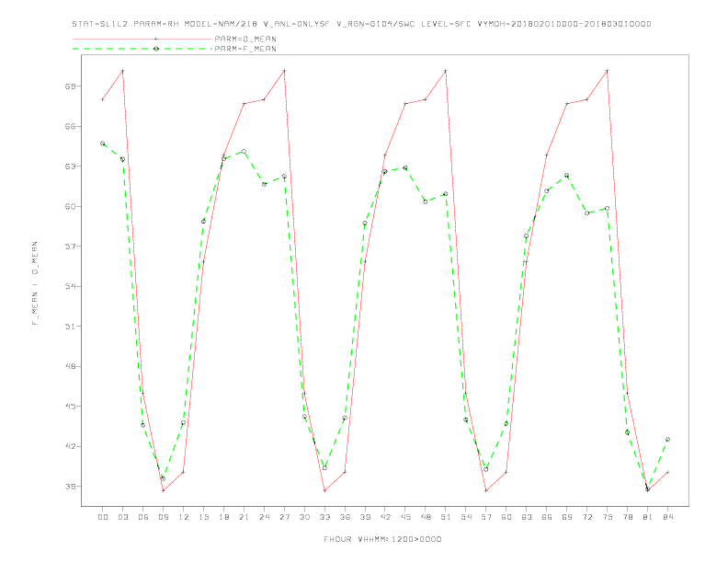This screenshot has height=563, width=728.
Task: Click the x-axis tick label 36
Action: (345, 517)
